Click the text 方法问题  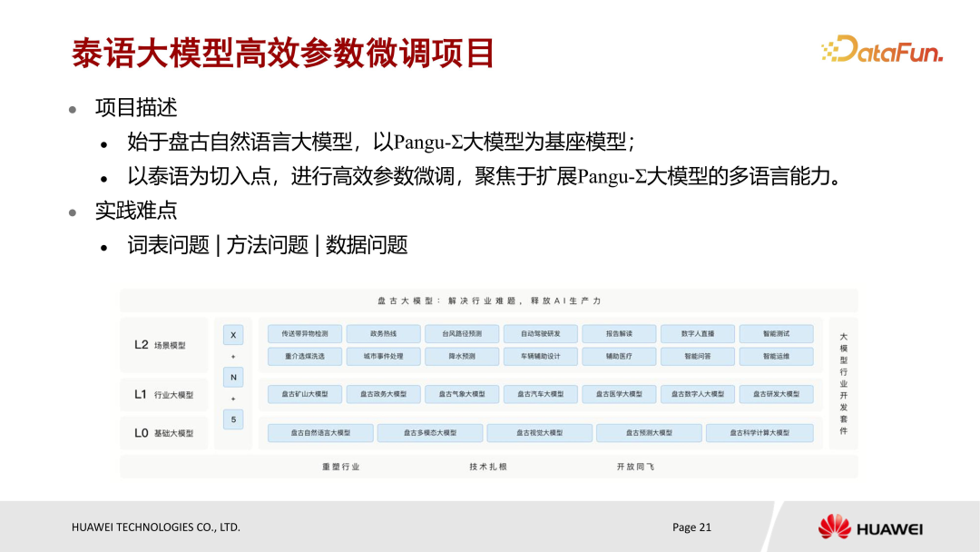click(268, 245)
